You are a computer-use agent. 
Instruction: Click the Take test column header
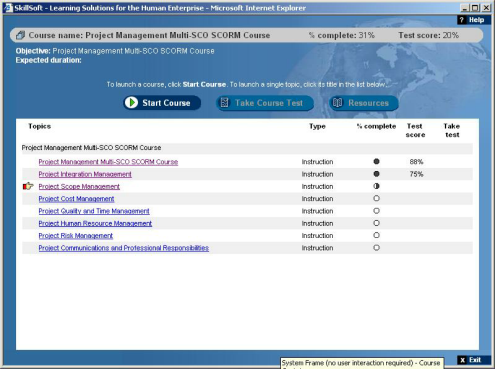click(x=452, y=130)
